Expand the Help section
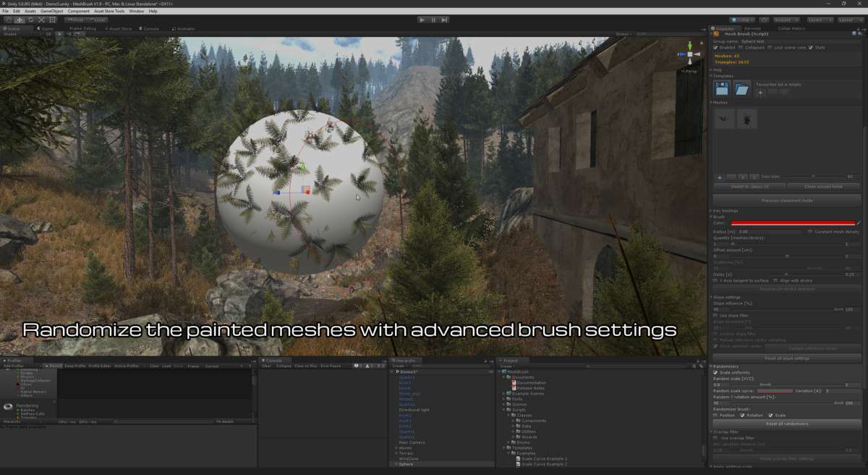Viewport: 868px width, 475px height. (711, 70)
